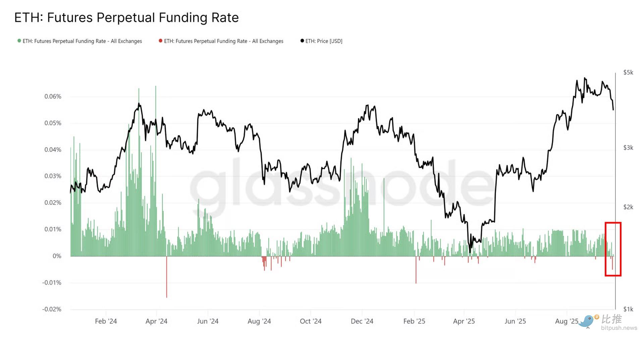Click the chart title text
Viewport: 644px width, 337px height.
tap(126, 17)
